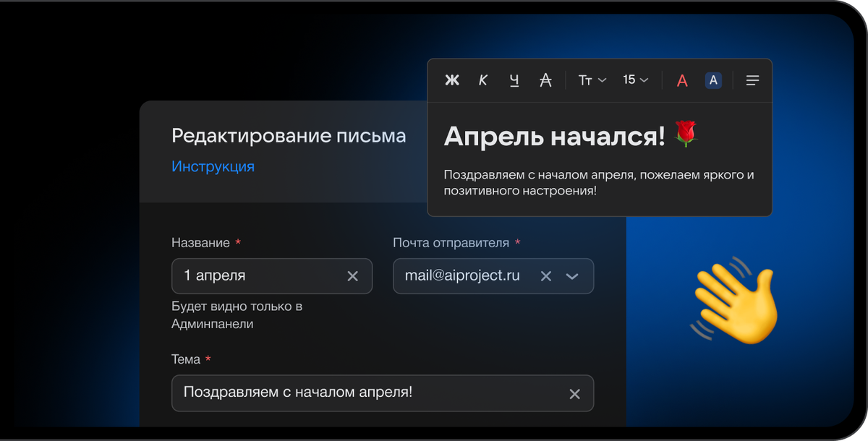Clear the Название field with the X

(x=352, y=276)
